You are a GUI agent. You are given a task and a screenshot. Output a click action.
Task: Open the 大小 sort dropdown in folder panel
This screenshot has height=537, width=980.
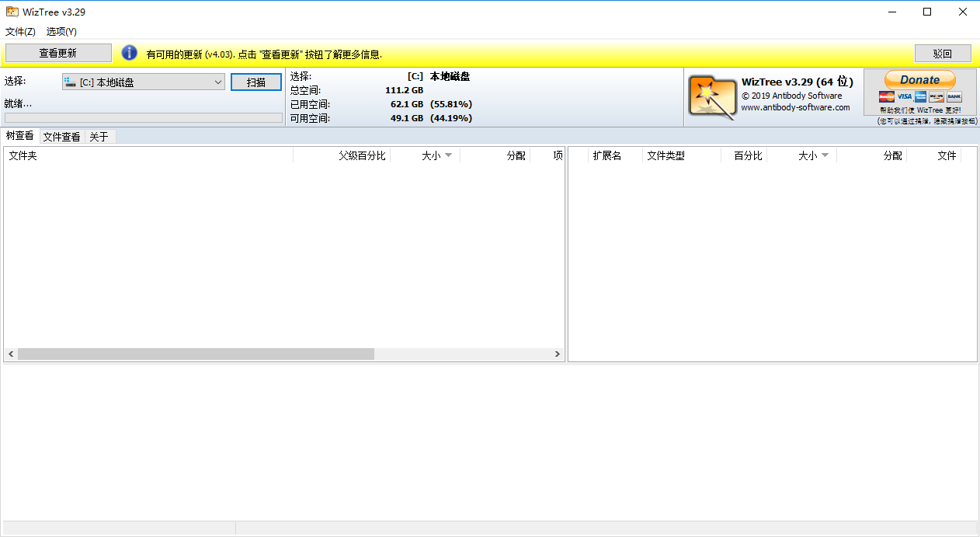click(447, 155)
